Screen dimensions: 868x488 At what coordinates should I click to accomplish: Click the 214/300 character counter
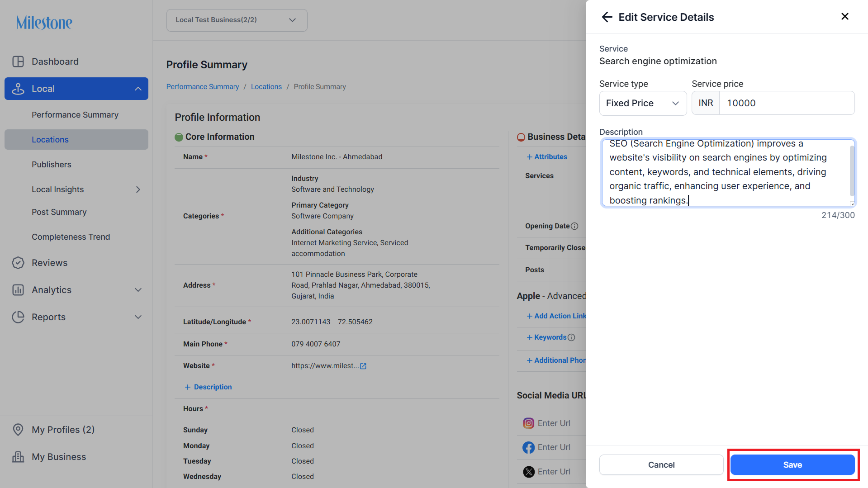(838, 215)
